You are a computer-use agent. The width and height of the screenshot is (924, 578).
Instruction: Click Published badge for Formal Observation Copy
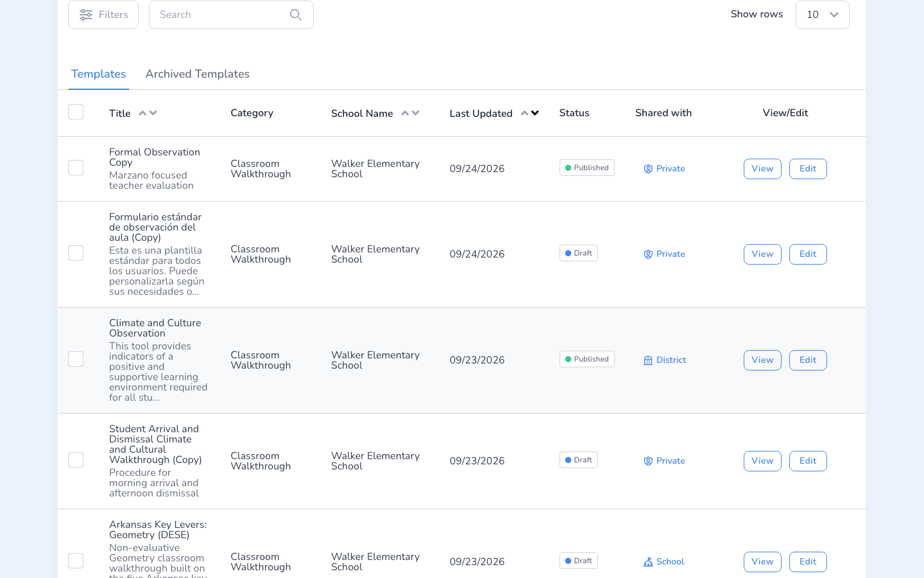(587, 168)
